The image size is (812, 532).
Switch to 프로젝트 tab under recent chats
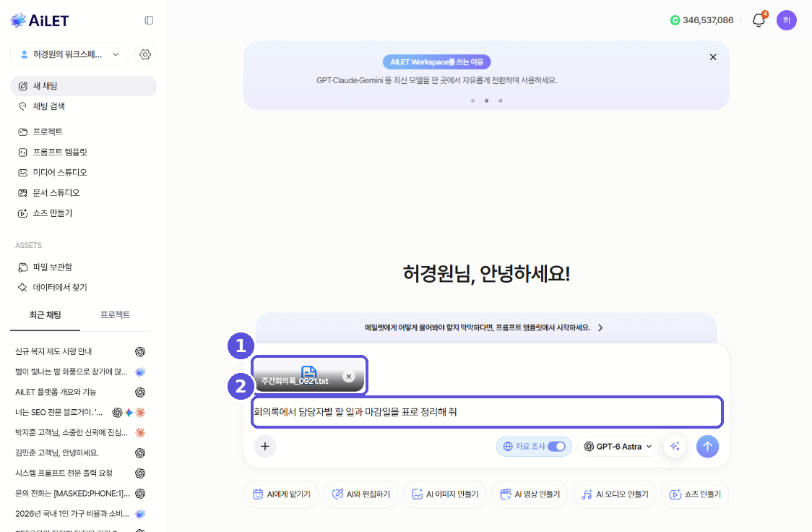tap(115, 315)
